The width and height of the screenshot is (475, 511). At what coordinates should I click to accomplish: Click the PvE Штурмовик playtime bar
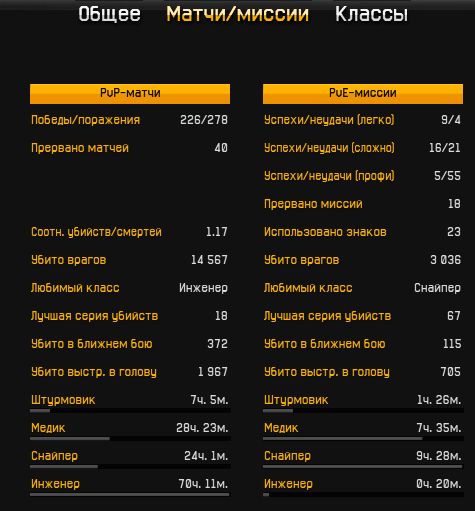click(x=363, y=411)
